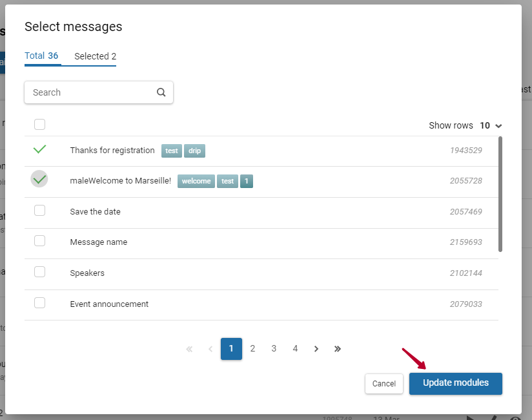
Task: Check the Save the date message
Action: (39, 211)
